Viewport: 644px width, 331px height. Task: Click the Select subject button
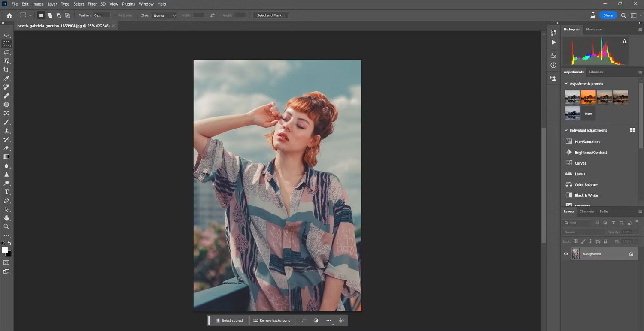(229, 320)
